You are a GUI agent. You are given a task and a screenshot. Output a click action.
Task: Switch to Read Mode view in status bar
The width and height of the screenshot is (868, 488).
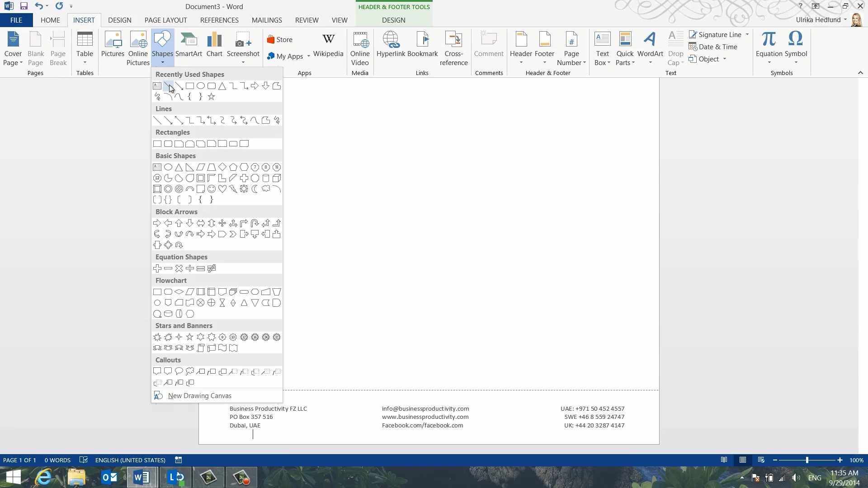coord(724,460)
